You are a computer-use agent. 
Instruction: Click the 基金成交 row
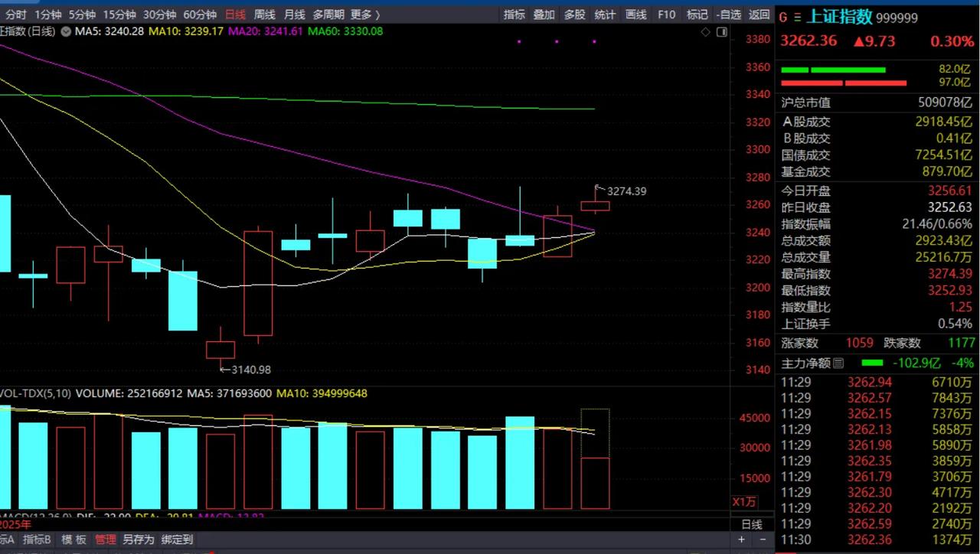point(877,172)
